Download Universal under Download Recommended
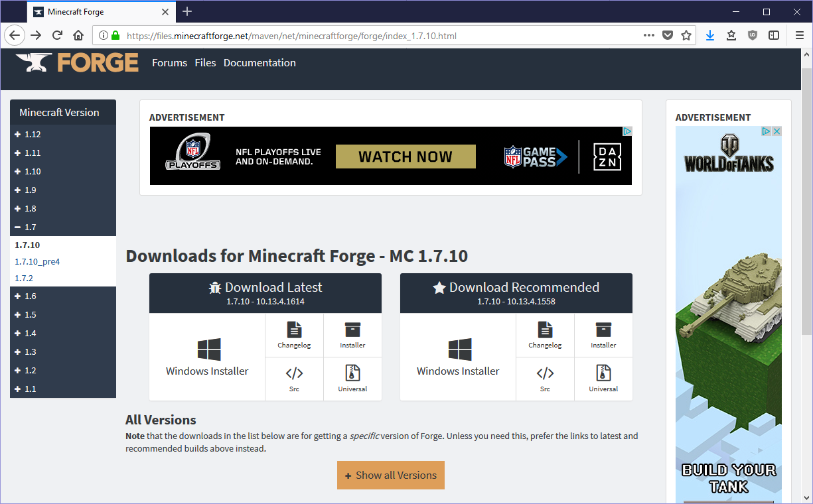Viewport: 813px width, 504px height. (603, 379)
